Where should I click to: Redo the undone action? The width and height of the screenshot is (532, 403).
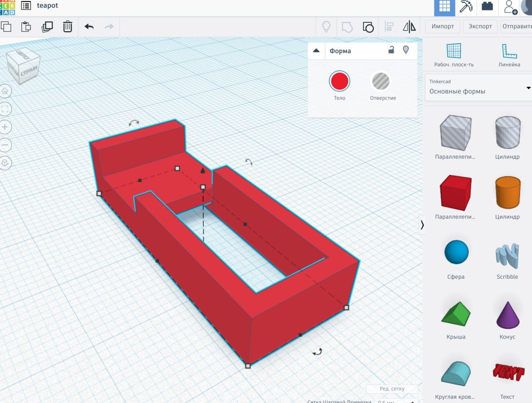[109, 27]
